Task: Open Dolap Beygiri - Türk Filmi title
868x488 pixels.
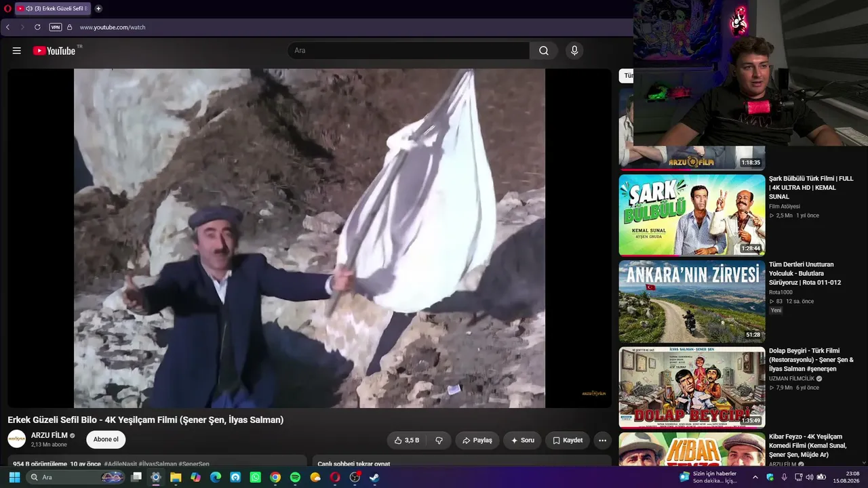Action: (811, 360)
